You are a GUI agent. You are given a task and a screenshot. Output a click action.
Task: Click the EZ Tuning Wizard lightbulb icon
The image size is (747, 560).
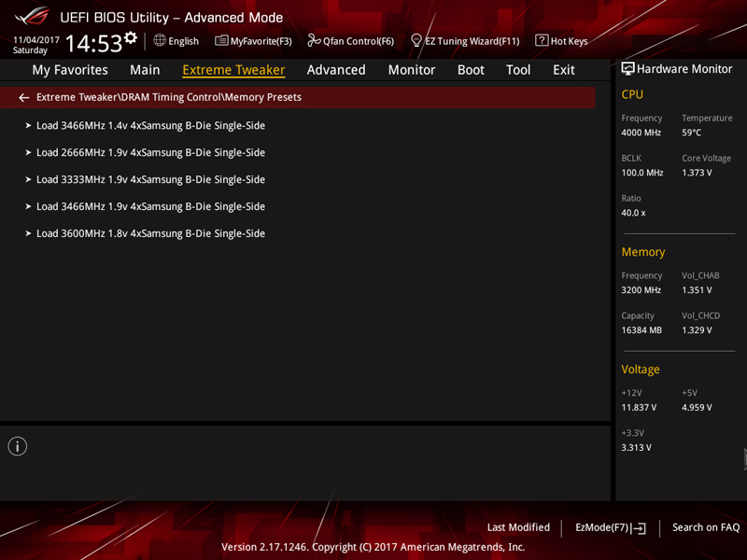(x=416, y=40)
